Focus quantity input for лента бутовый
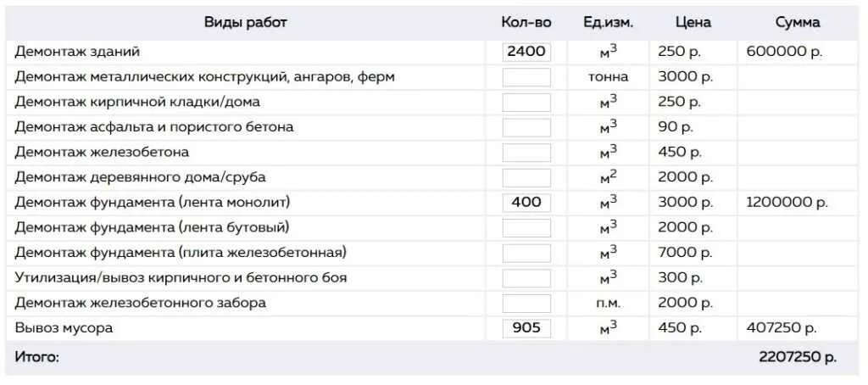 point(526,227)
